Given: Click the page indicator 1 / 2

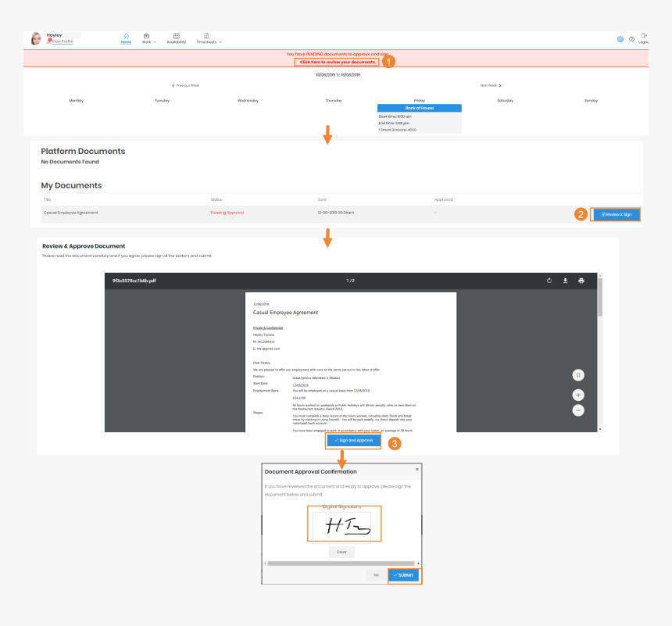Looking at the screenshot, I should [x=351, y=281].
